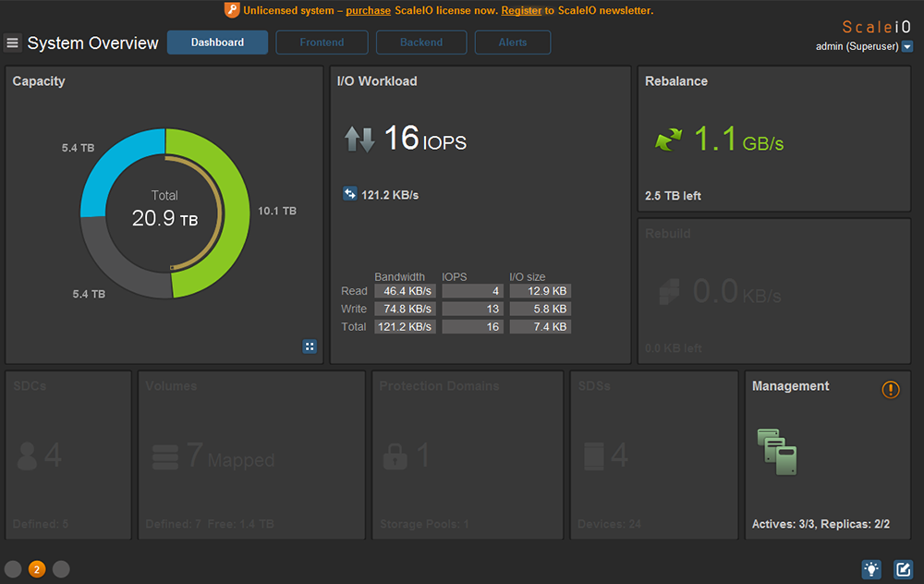Screen dimensions: 924x584
Task: Click the Management warning exclamation icon
Action: pyautogui.click(x=891, y=390)
